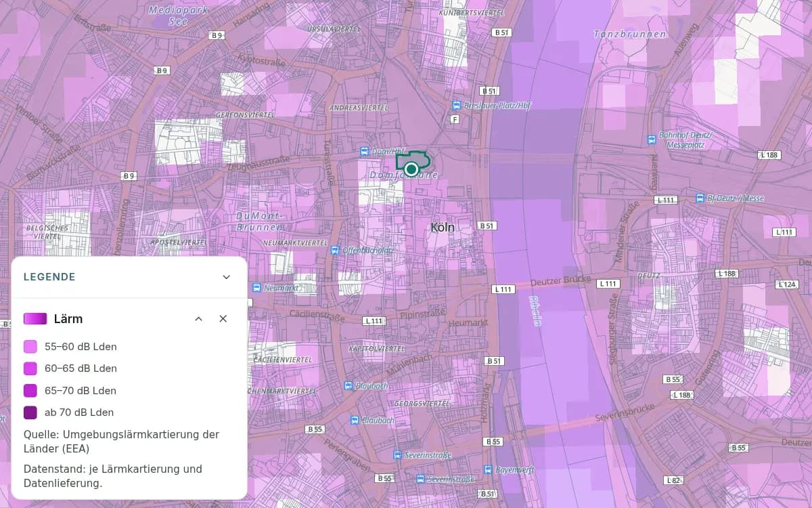Collapse the LEGENDE panel with its chevron
This screenshot has height=508, width=812.
click(227, 277)
